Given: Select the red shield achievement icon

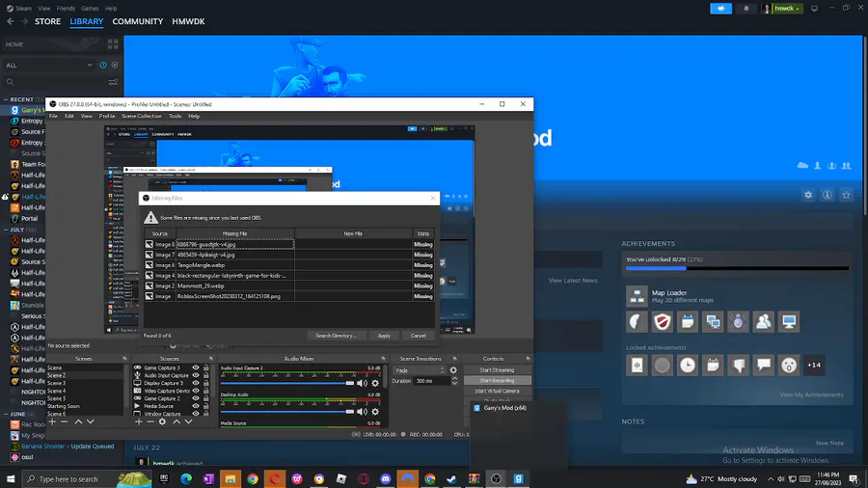Looking at the screenshot, I should 662,321.
